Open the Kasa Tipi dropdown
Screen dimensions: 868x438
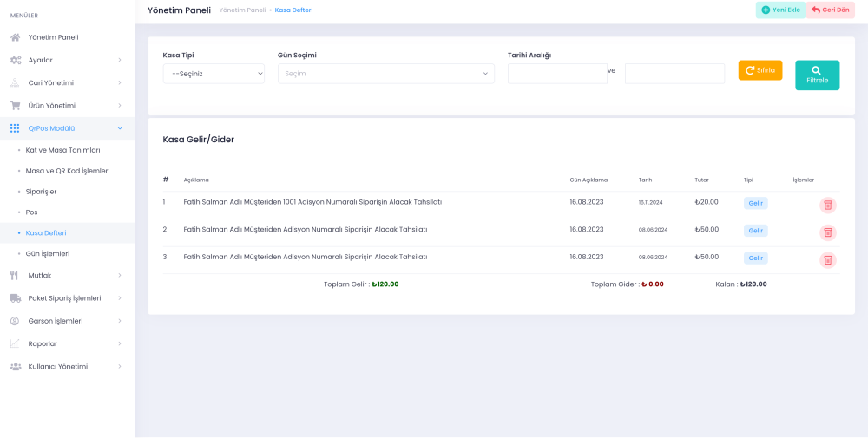(x=214, y=74)
